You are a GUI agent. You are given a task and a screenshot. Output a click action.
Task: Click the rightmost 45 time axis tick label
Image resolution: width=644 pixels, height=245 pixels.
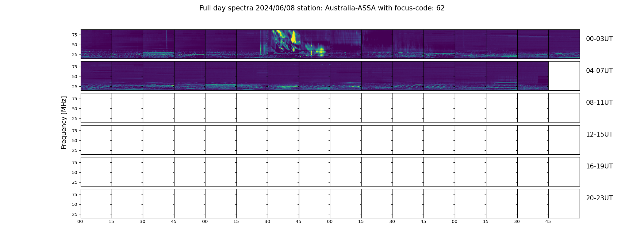click(548, 221)
